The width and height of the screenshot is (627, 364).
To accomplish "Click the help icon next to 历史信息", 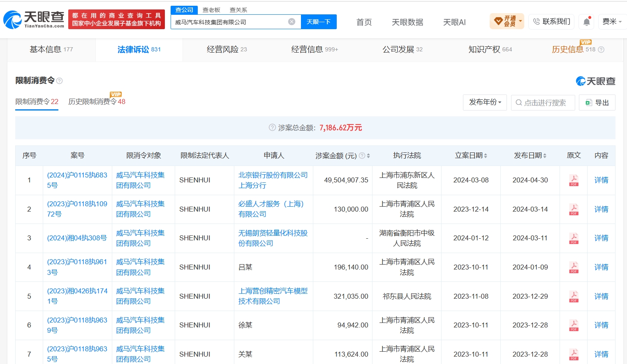I will click(601, 50).
